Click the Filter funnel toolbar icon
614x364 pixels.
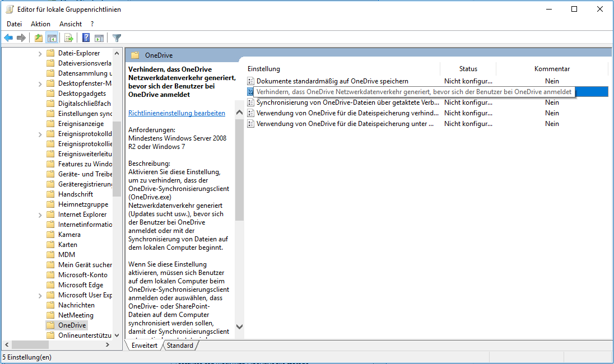tap(117, 38)
